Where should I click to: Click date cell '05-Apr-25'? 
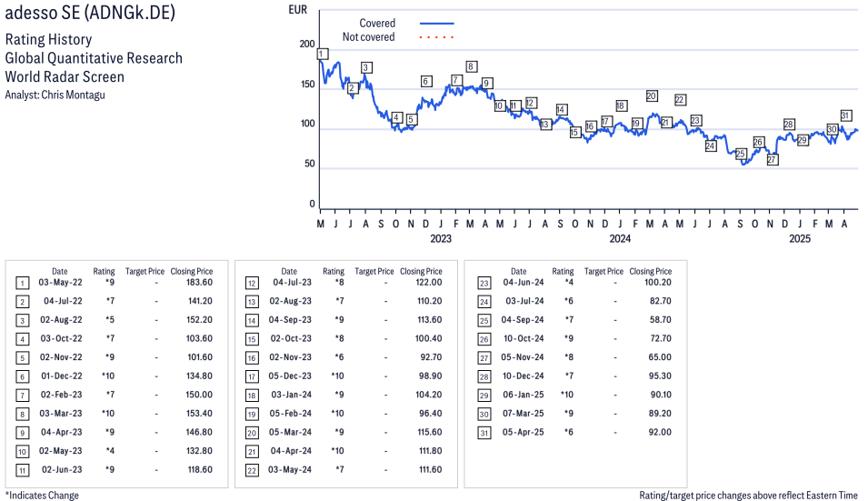point(524,433)
